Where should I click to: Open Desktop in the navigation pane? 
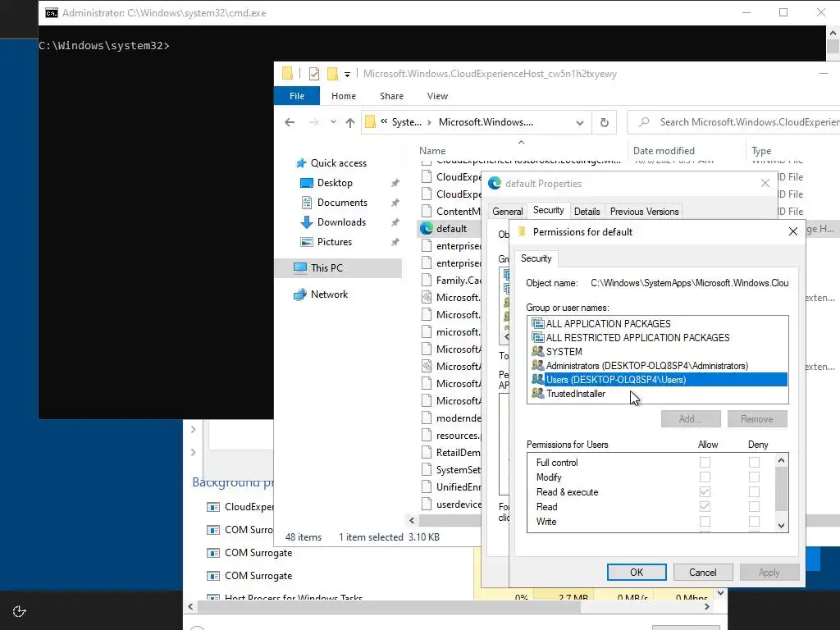click(x=335, y=183)
